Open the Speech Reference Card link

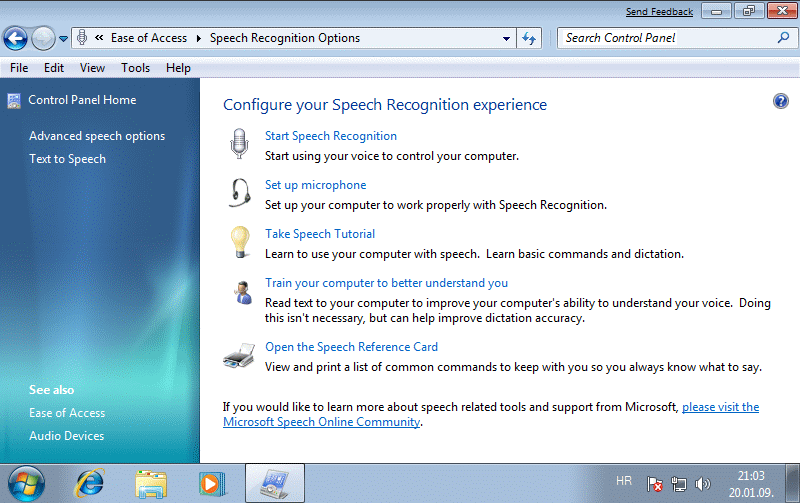(351, 347)
